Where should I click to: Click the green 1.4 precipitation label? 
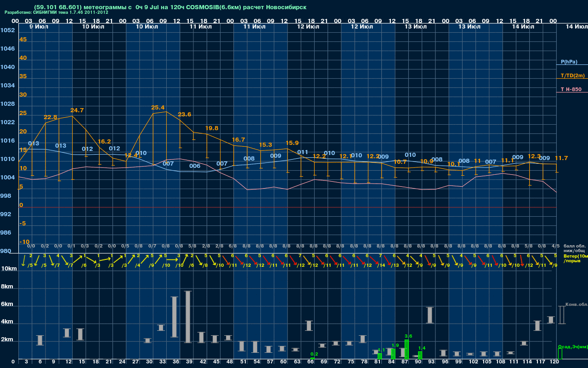coord(422,348)
